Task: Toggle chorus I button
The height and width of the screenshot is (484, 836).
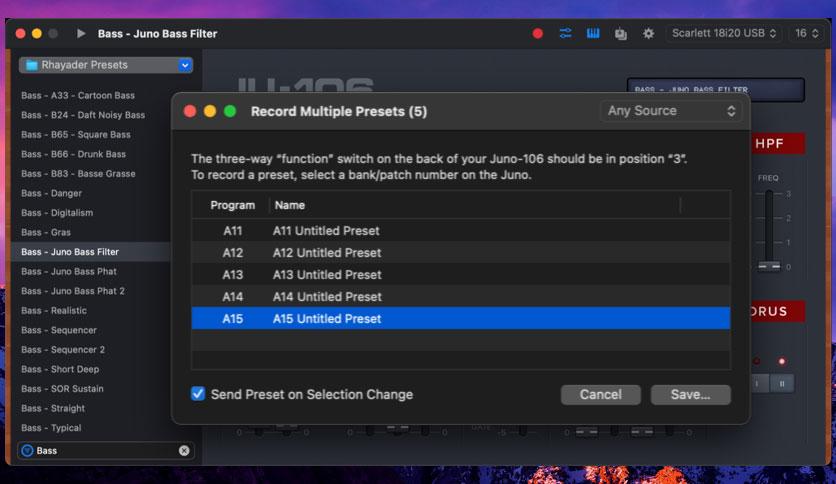Action: click(759, 383)
